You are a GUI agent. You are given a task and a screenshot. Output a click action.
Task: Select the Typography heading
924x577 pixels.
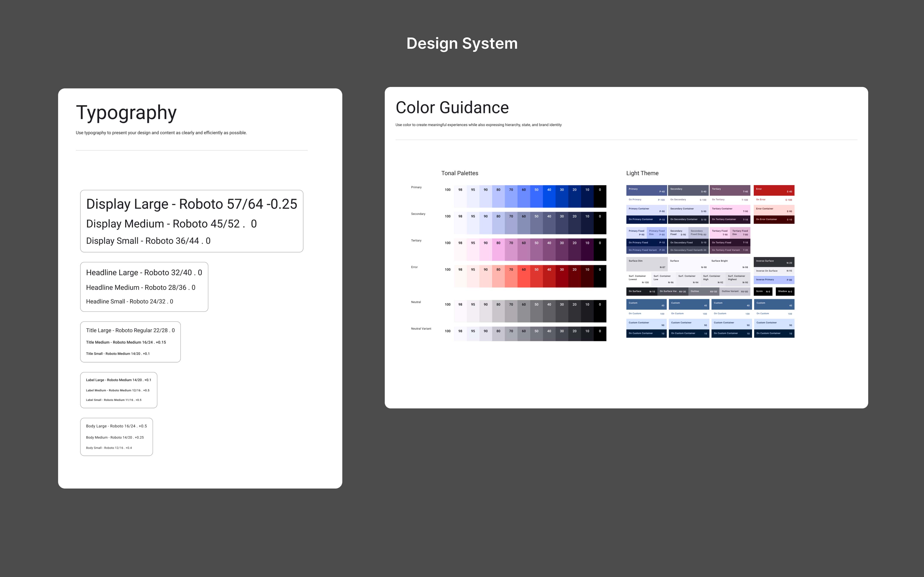[126, 113]
